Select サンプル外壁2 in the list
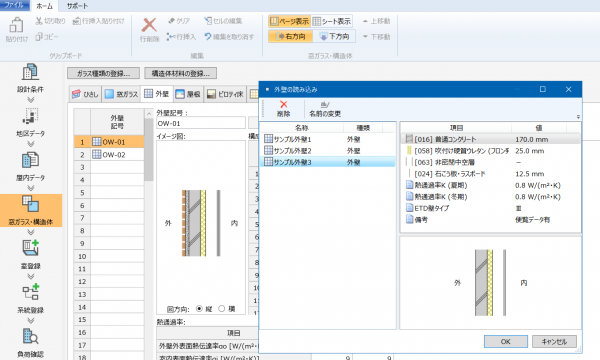Image resolution: width=600 pixels, height=360 pixels. tap(328, 151)
